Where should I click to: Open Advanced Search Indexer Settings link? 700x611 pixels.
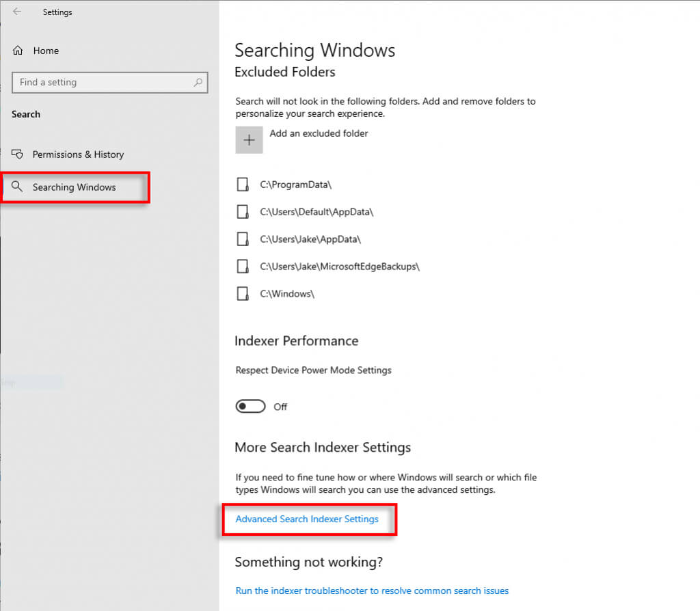307,519
